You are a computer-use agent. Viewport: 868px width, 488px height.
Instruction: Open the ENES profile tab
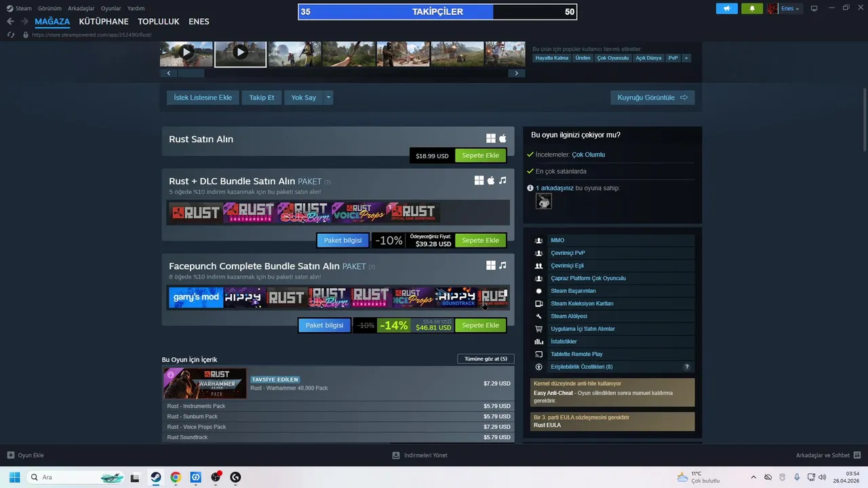tap(199, 22)
